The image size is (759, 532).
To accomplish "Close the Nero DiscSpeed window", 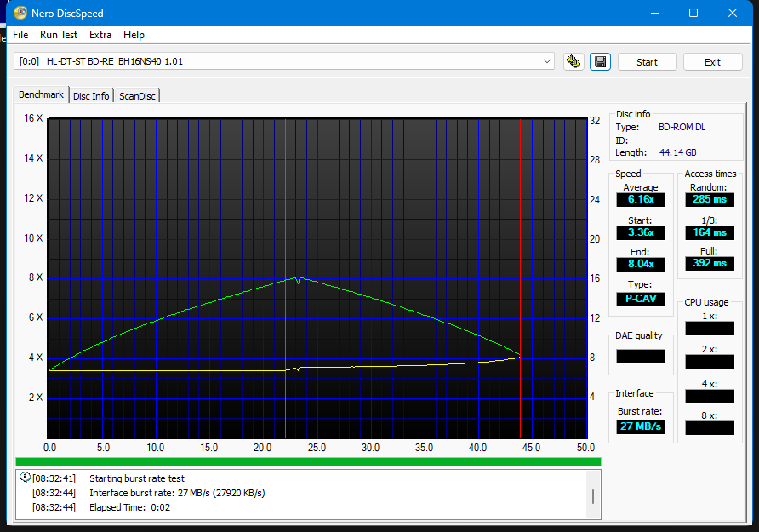I will pos(733,13).
